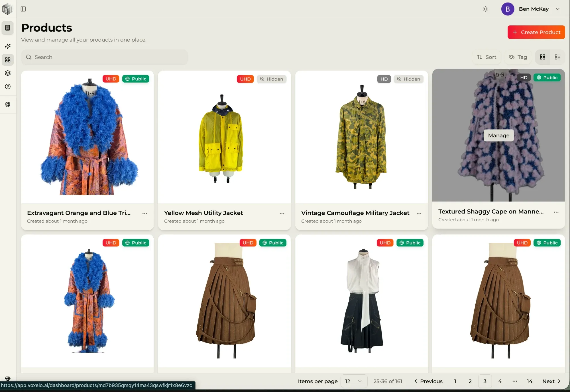Open the Extravagant Orange and Blue Tri... title
The image size is (570, 392).
point(79,213)
